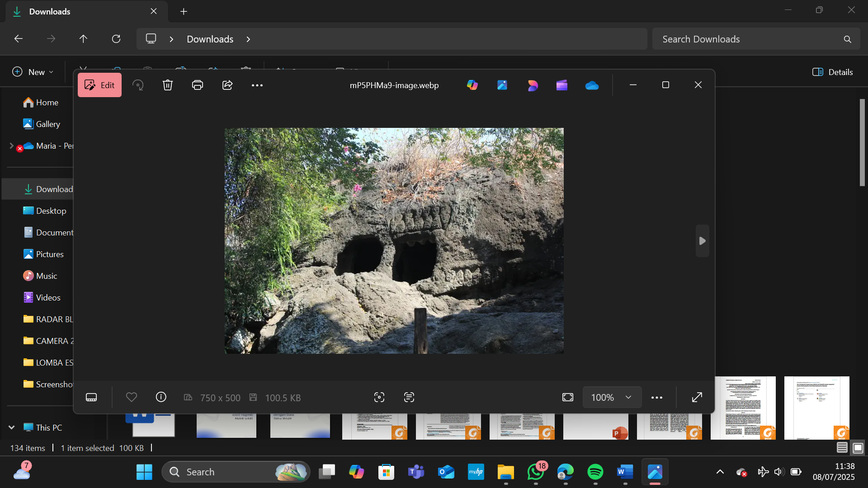Click the rotate image icon
The height and width of the screenshot is (488, 868).
[138, 85]
